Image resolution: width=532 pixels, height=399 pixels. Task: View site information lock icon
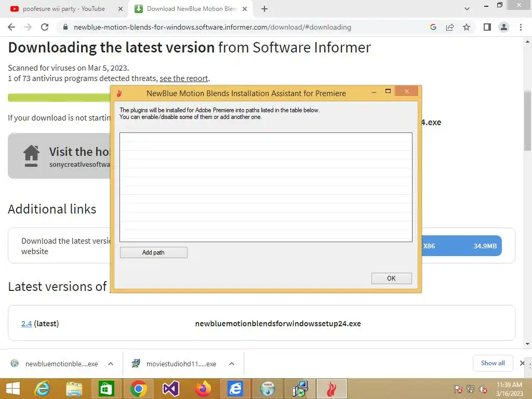click(65, 27)
